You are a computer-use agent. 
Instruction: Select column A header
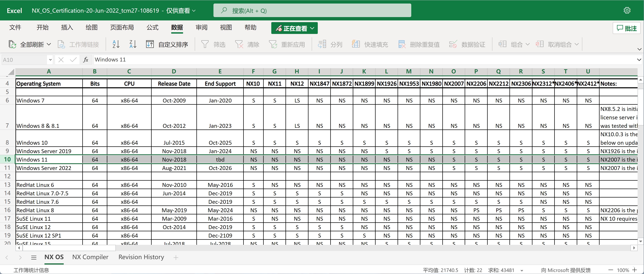[49, 71]
